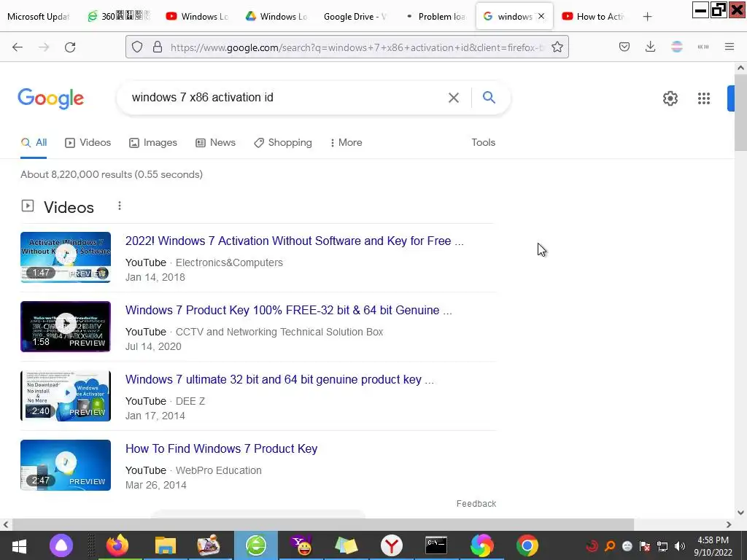Click in the Google search input field
The width and height of the screenshot is (747, 560).
tap(286, 98)
